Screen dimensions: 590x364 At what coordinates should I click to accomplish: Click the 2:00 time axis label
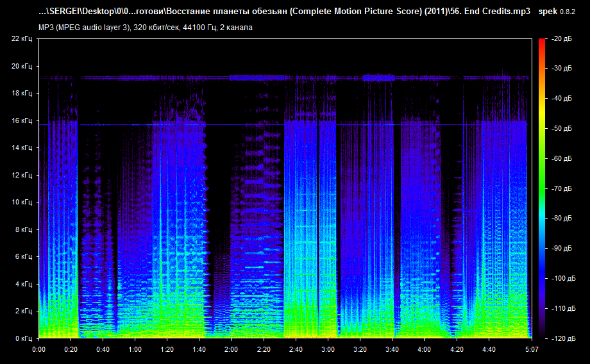click(x=231, y=349)
